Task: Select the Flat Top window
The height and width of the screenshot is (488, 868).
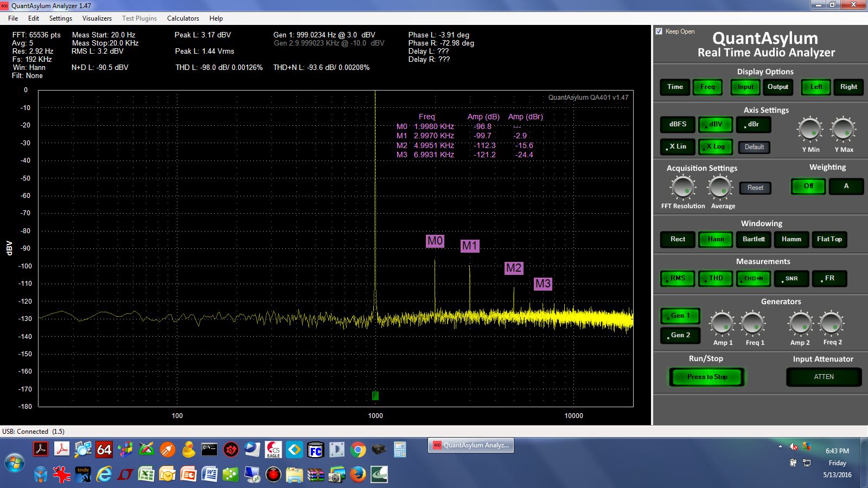Action: pyautogui.click(x=829, y=239)
